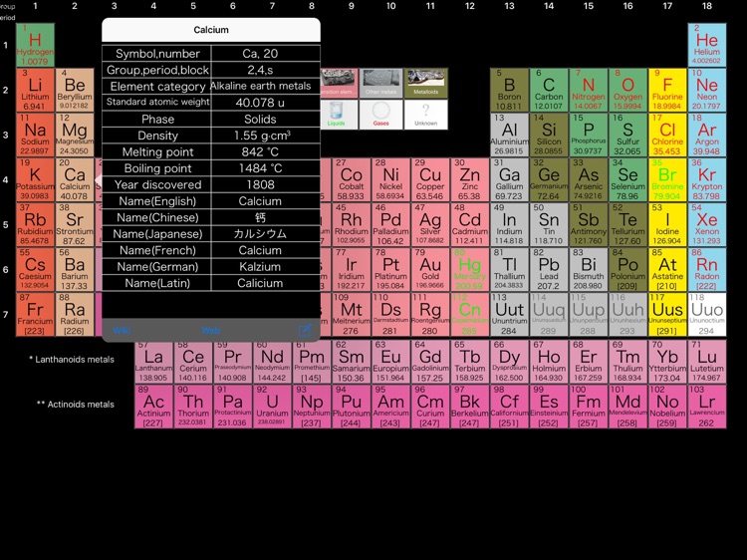Screen dimensions: 747x560
Task: Open the Ununoctium element tile
Action: [x=707, y=315]
